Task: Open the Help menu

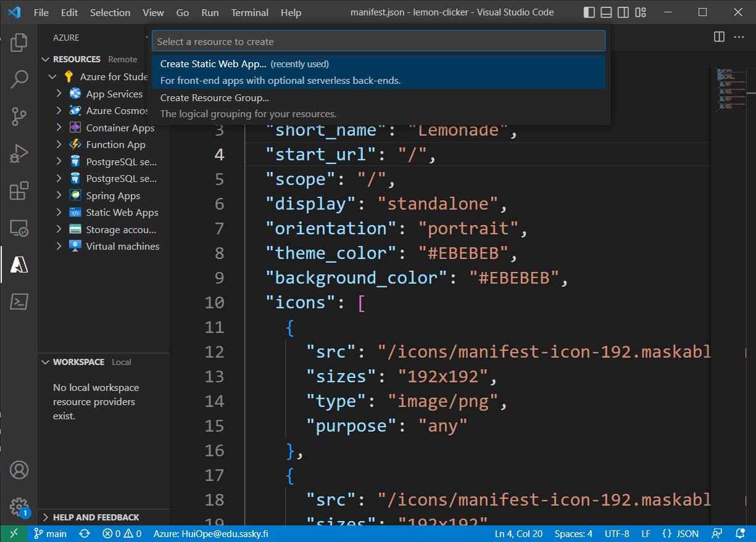Action: point(291,12)
